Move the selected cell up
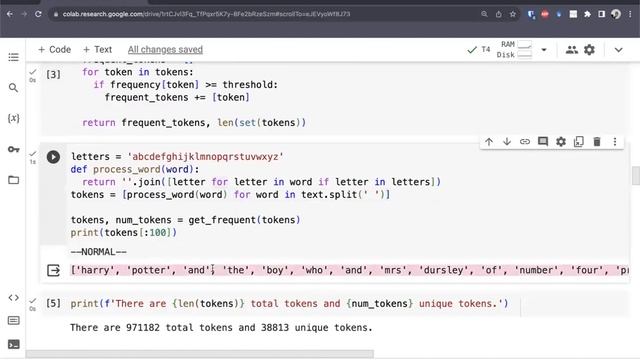 click(x=489, y=142)
